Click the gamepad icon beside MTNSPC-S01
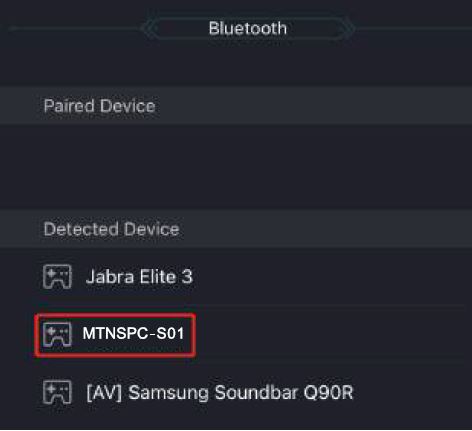 (57, 334)
